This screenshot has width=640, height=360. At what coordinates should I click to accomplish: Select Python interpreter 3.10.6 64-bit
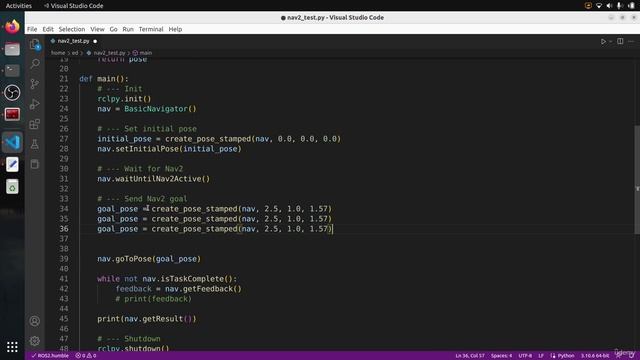click(595, 356)
